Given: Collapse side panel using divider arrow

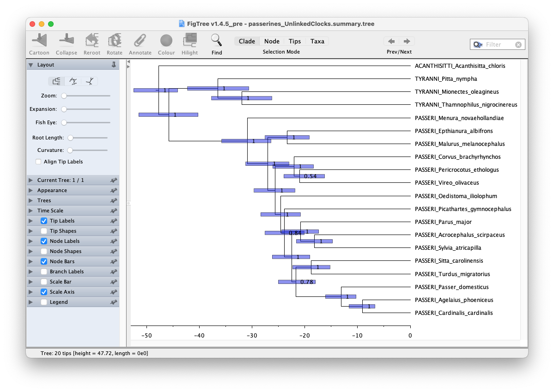Looking at the screenshot, I should pos(128,62).
